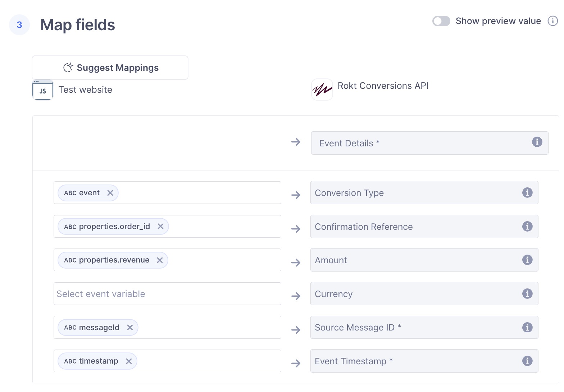Click the Currency field info icon

(x=527, y=294)
